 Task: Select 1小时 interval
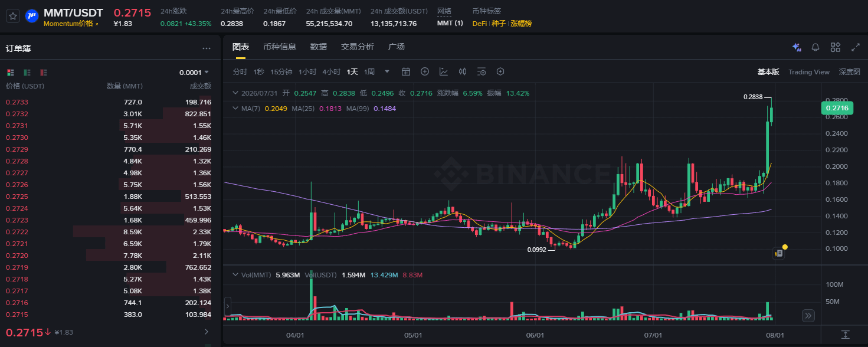click(x=307, y=72)
